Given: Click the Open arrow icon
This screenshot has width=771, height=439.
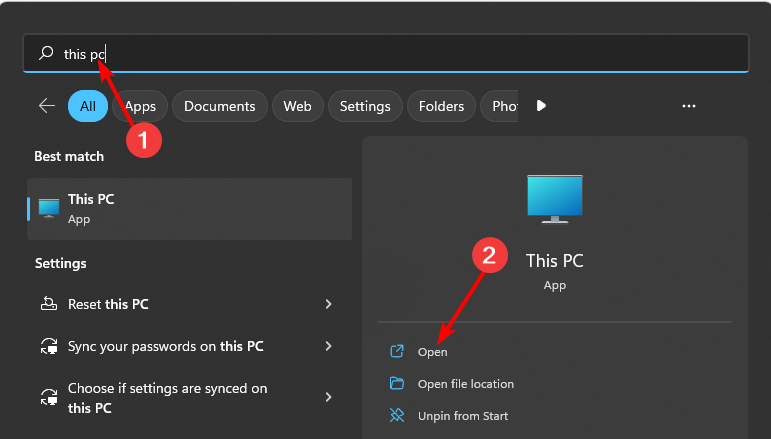Looking at the screenshot, I should point(397,351).
